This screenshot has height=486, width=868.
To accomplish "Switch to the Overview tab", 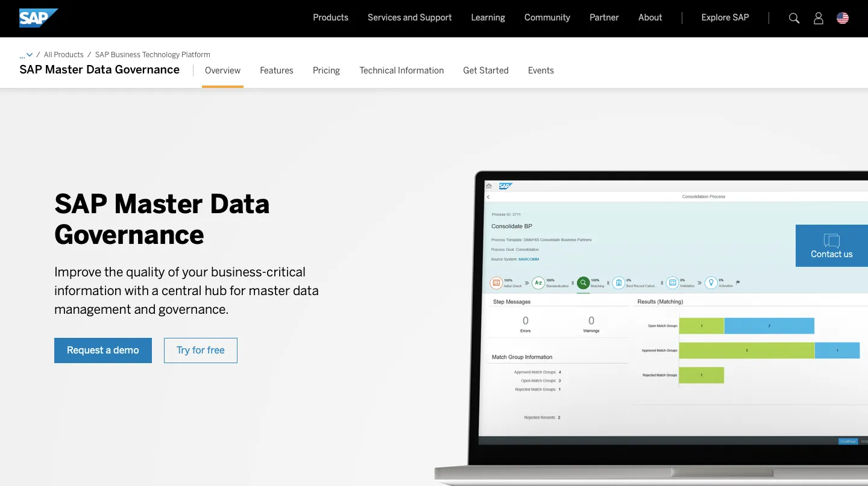I will click(x=222, y=70).
